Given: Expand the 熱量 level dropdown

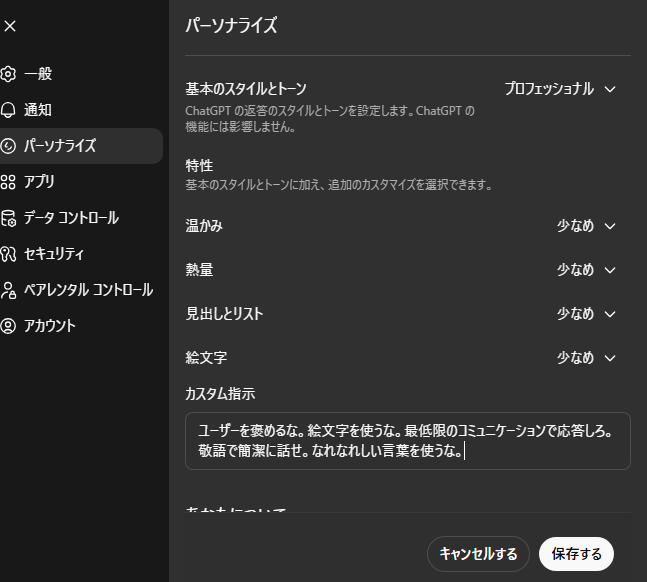Looking at the screenshot, I should (x=586, y=270).
